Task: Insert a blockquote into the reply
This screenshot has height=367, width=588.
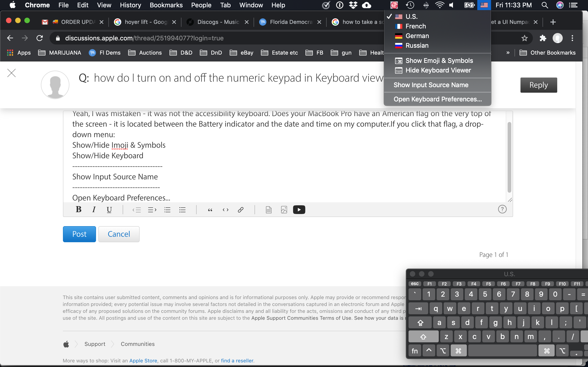Action: tap(210, 210)
